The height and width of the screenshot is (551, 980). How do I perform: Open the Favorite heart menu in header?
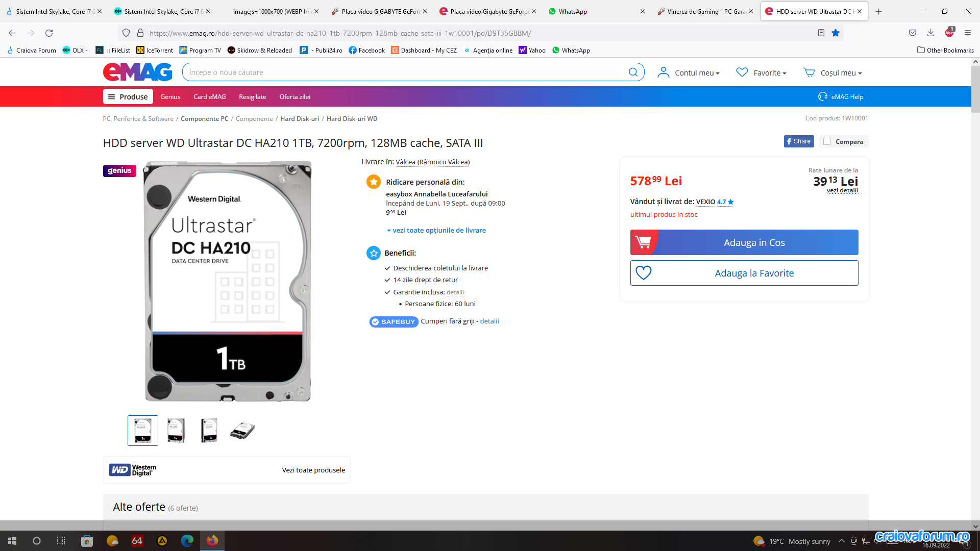point(761,72)
